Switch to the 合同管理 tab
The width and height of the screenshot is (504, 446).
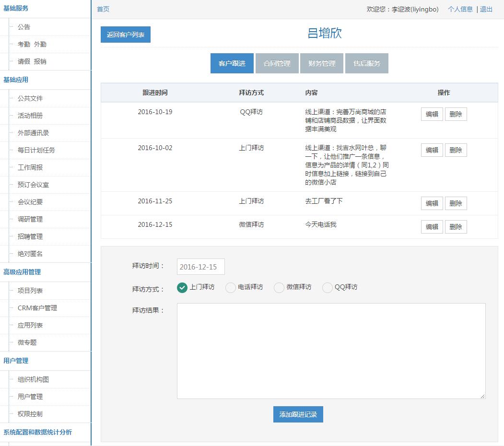(277, 63)
